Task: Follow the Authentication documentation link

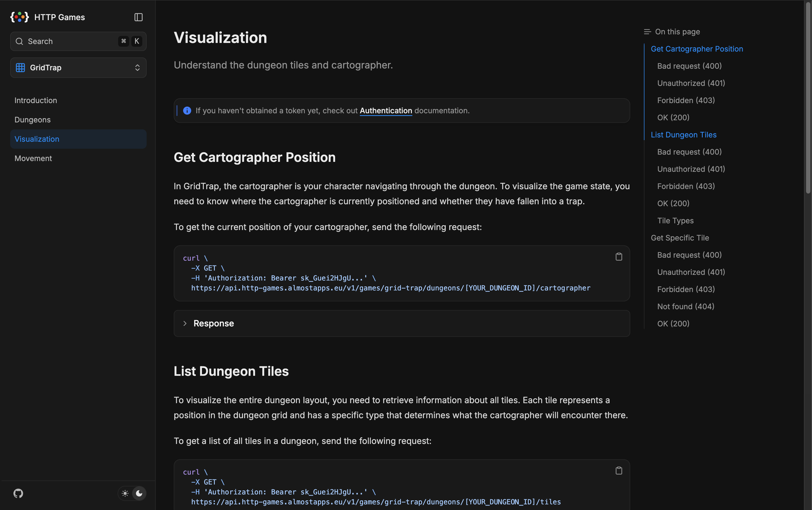Action: coord(386,111)
